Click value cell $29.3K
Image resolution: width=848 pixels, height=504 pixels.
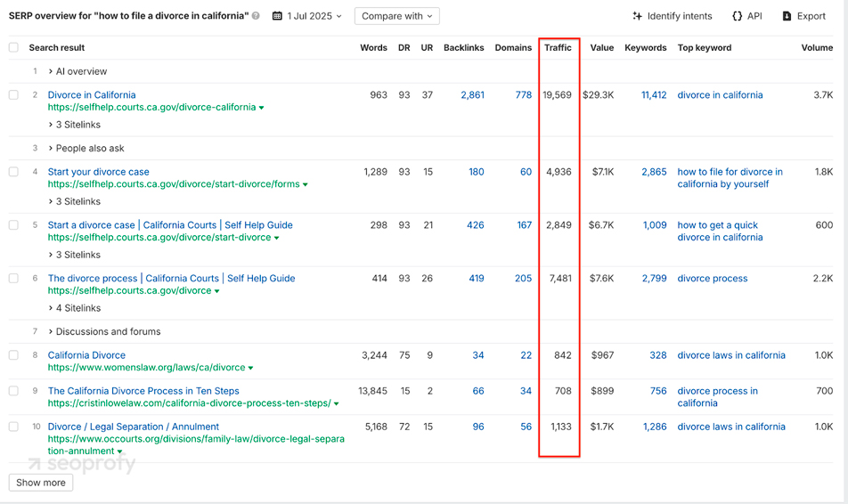click(x=599, y=94)
